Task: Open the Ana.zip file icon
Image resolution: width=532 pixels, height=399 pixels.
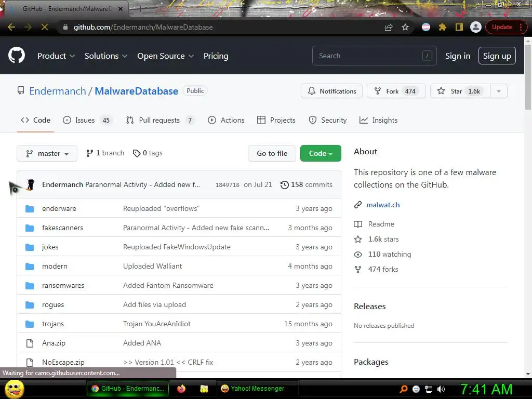Action: pyautogui.click(x=30, y=343)
